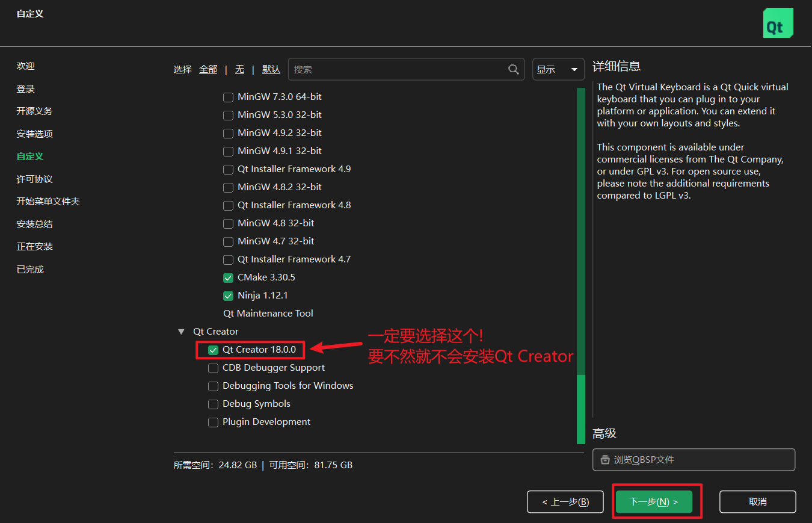
Task: Tick Qt Installer Framework 4.9 checkbox
Action: [228, 169]
